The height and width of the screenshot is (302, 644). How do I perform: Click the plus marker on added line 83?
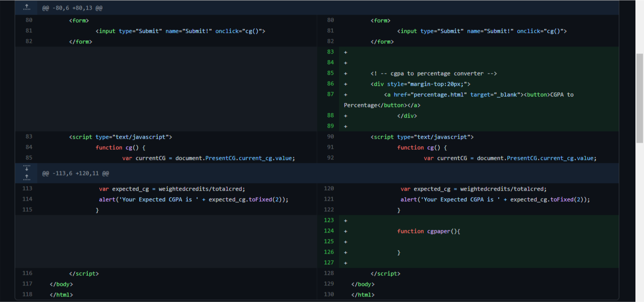click(345, 52)
